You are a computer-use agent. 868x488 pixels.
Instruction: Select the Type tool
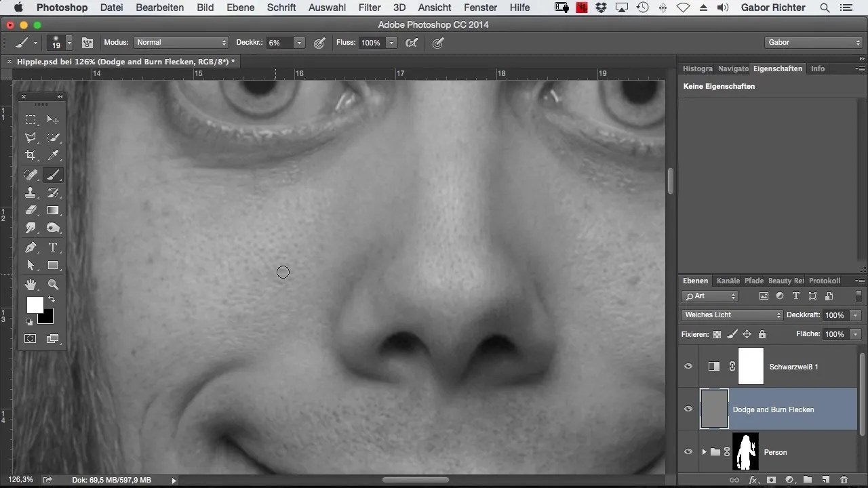coord(53,247)
